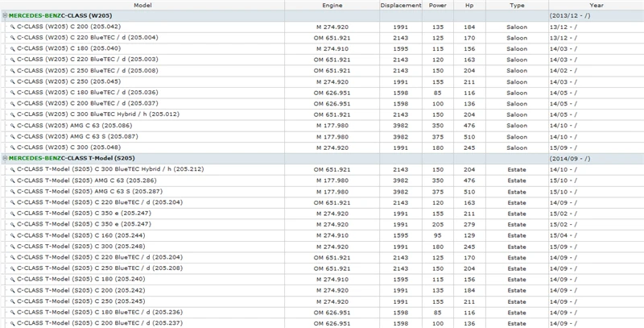Click Estate type in T-Model C 160 row
The image size is (644, 328).
pos(517,236)
